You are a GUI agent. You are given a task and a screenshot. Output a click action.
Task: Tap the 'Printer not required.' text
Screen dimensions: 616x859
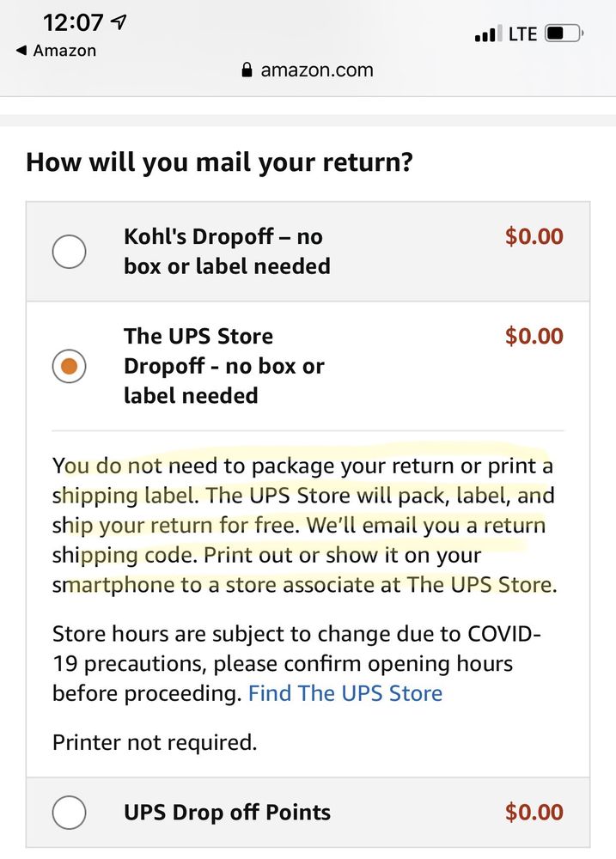(155, 742)
